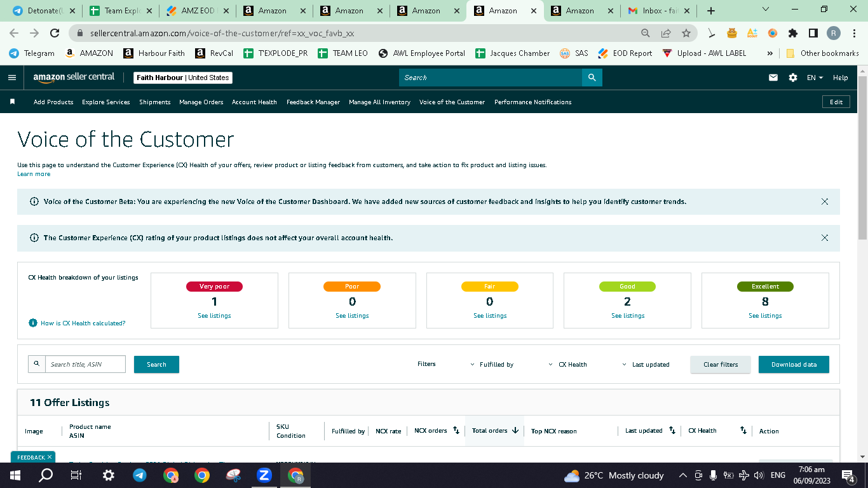Screen dimensions: 868x488
Task: Open the Chrome tab search dropdown arrow
Action: tap(765, 10)
